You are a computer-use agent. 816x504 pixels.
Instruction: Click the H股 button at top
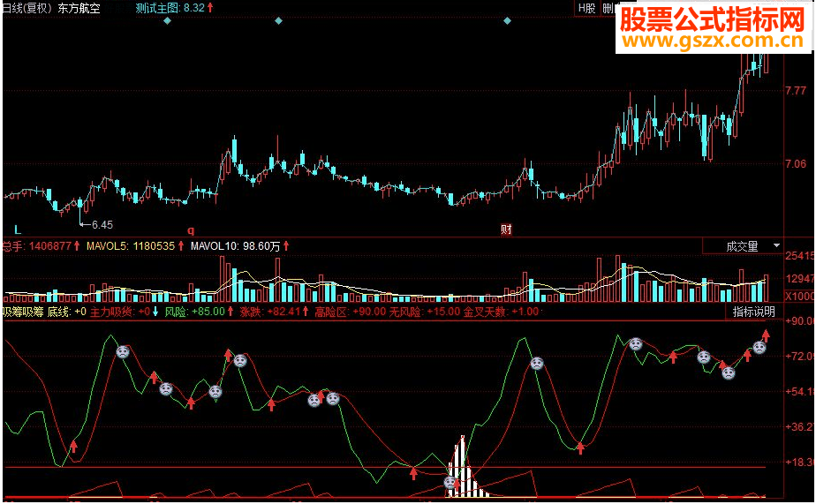587,8
